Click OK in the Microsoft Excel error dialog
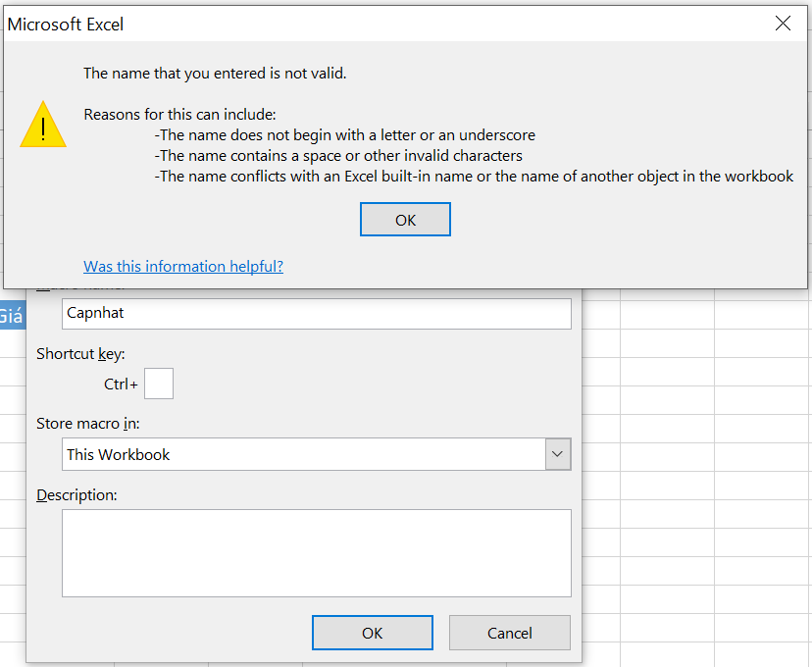 [405, 220]
